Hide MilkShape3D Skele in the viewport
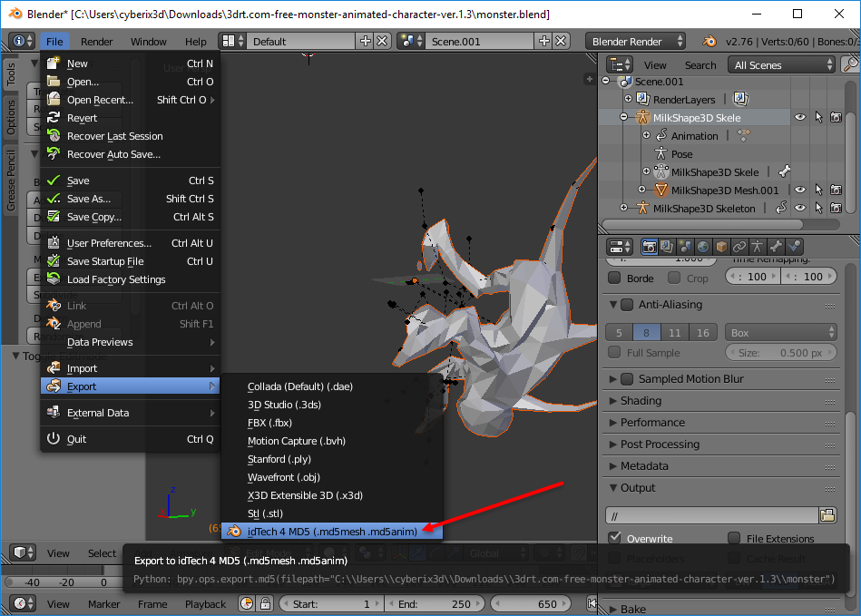 coord(800,117)
